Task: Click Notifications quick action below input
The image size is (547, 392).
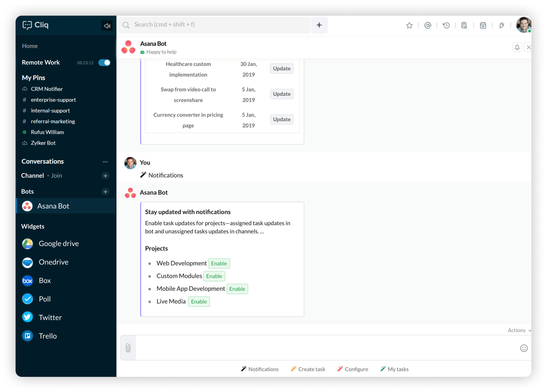Action: [x=260, y=369]
